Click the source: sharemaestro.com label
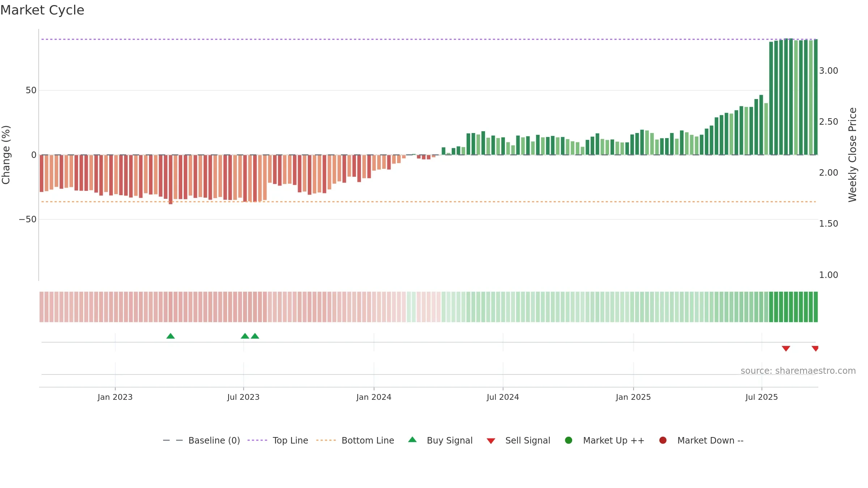The image size is (868, 488). [798, 371]
